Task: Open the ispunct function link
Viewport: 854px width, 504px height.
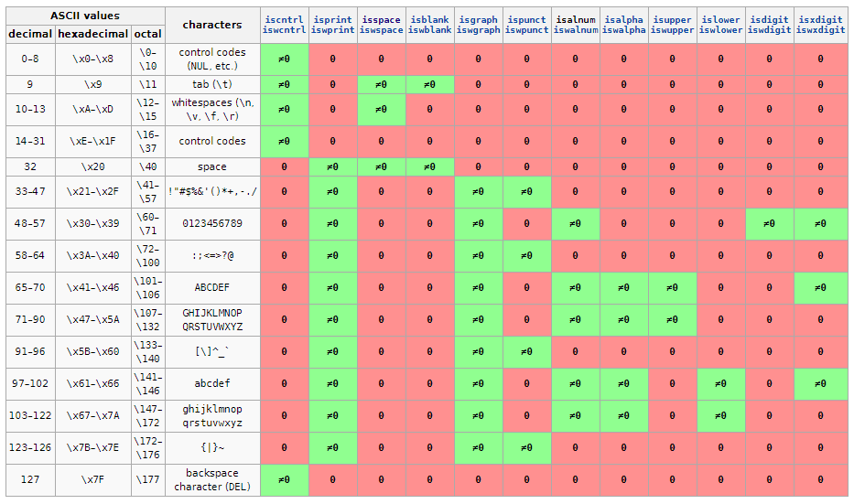Action: click(526, 19)
